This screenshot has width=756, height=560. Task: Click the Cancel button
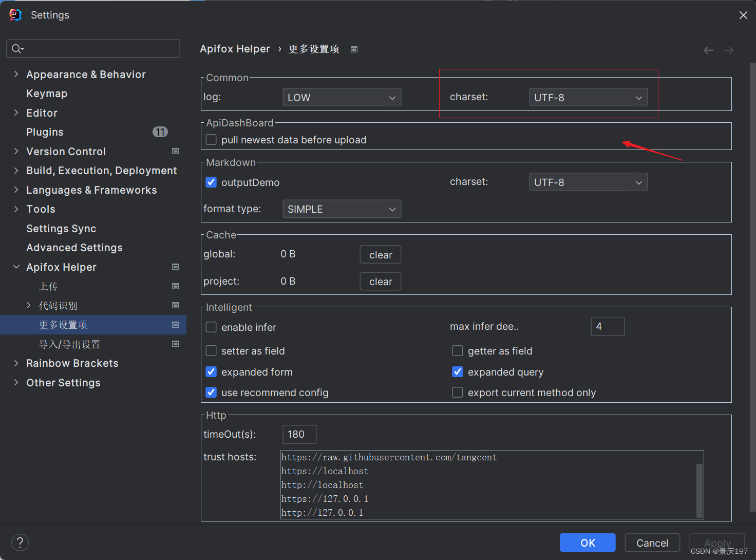pyautogui.click(x=652, y=543)
